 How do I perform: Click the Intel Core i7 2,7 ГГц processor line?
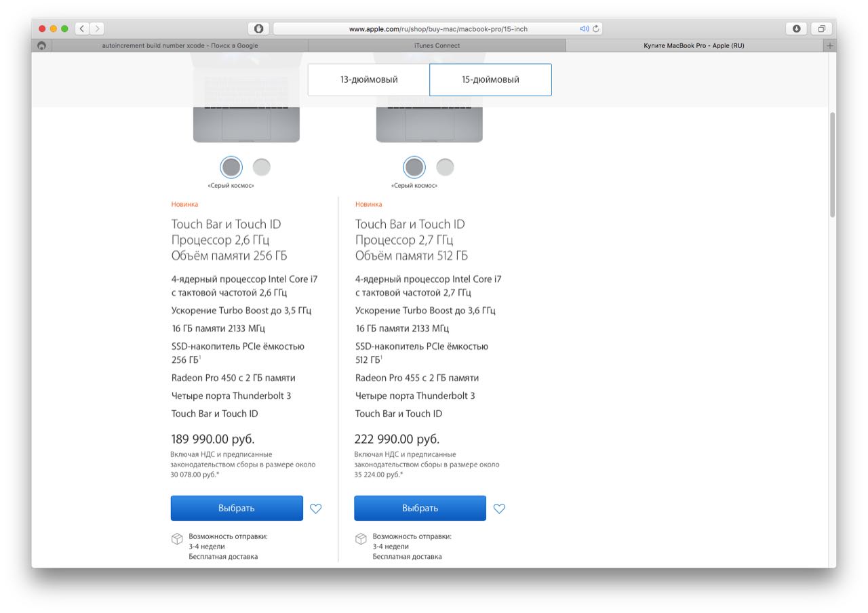coord(429,285)
